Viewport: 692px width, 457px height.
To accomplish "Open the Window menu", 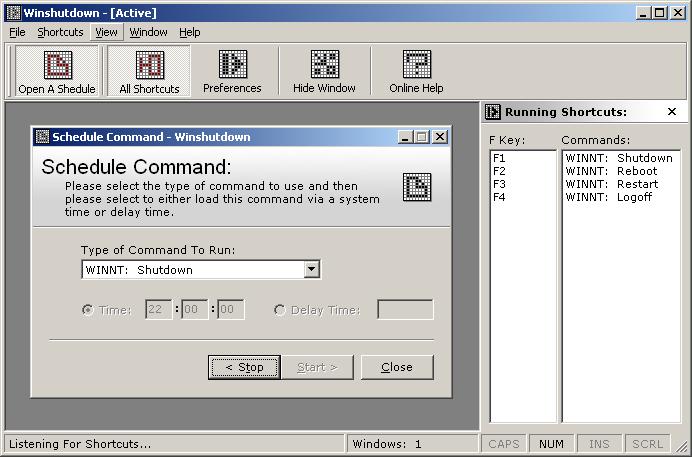I will click(x=148, y=32).
